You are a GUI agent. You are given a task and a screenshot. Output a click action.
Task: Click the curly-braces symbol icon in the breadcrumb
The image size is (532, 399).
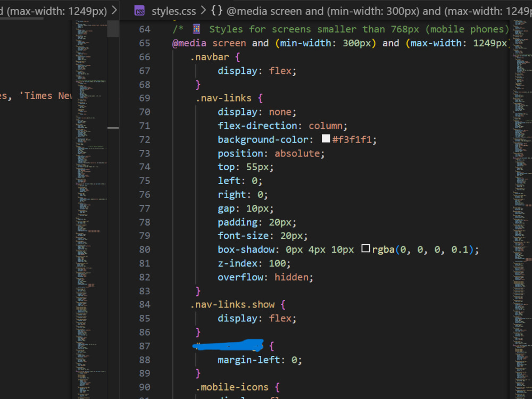217,11
